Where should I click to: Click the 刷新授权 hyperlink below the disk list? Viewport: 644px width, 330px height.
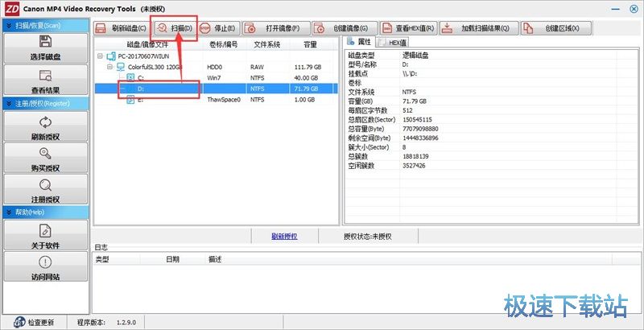tap(284, 237)
